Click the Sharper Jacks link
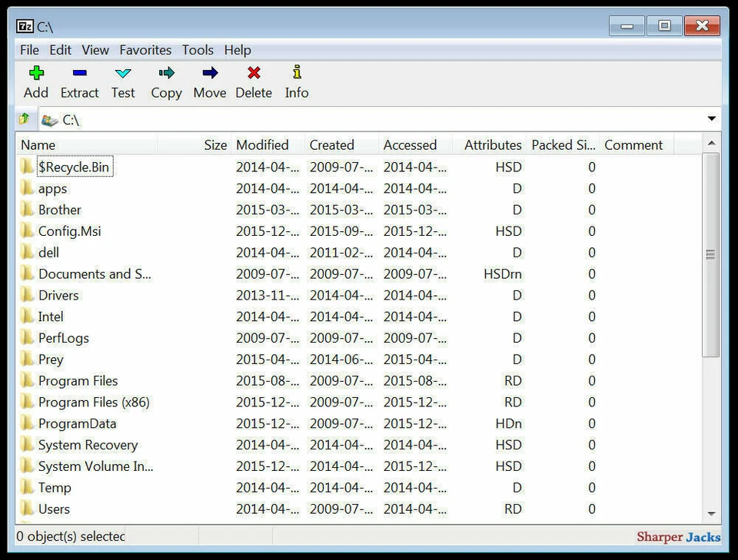The height and width of the screenshot is (560, 738). click(678, 536)
